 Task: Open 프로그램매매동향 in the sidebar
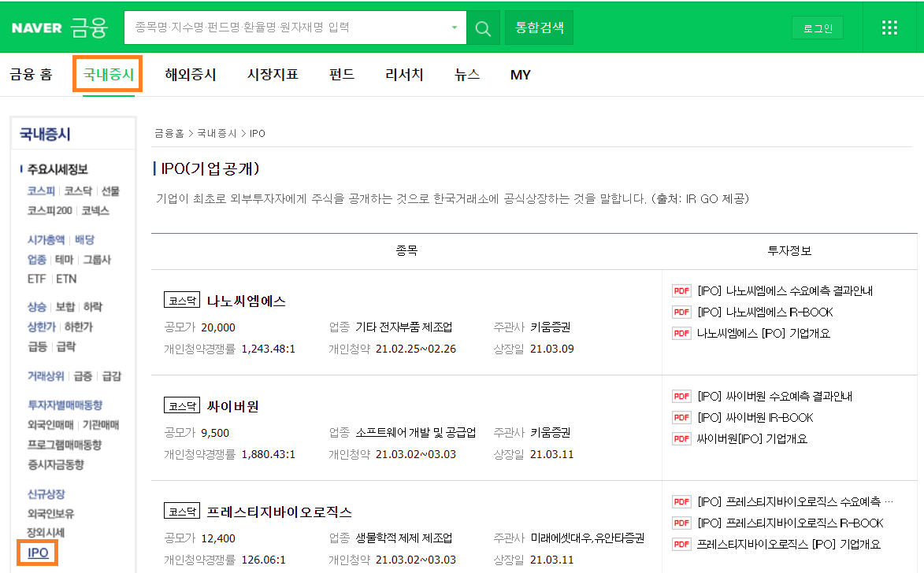click(65, 445)
